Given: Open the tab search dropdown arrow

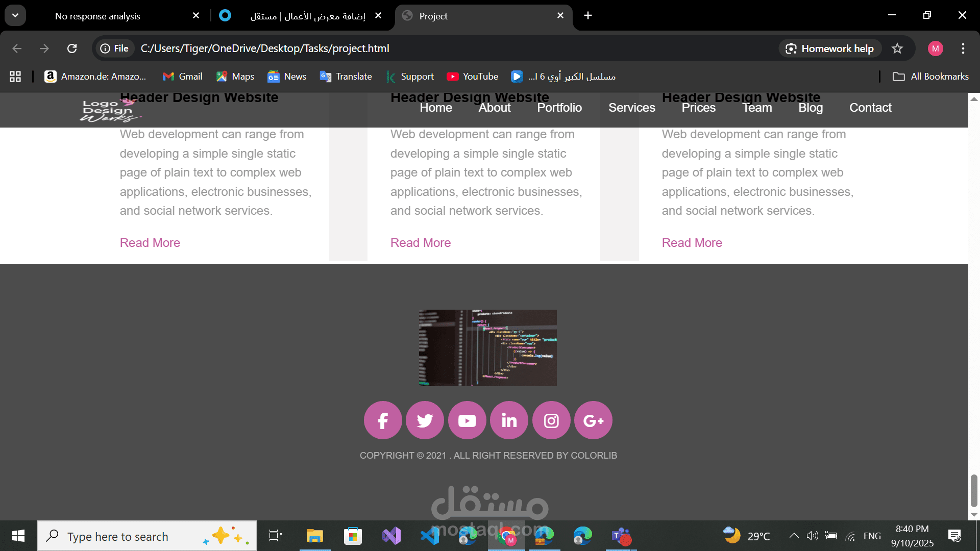Looking at the screenshot, I should tap(15, 16).
